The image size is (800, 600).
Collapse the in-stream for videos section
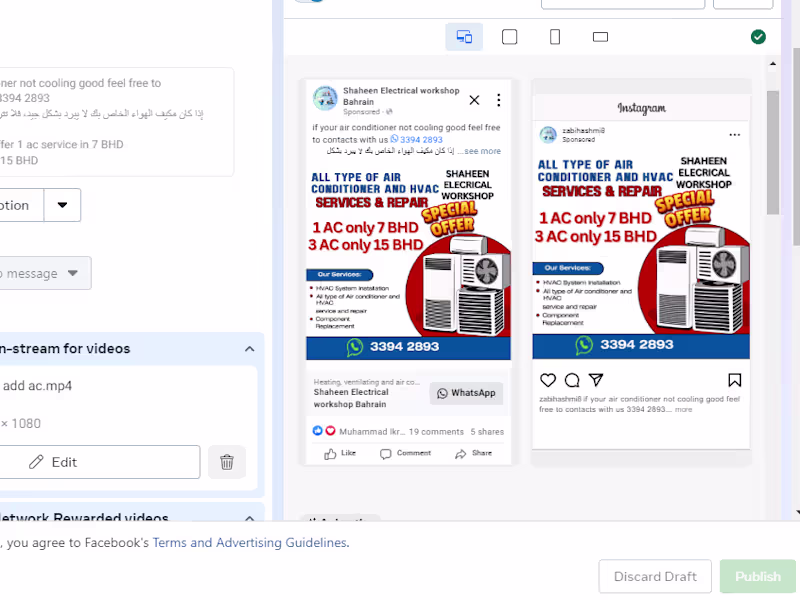(249, 349)
